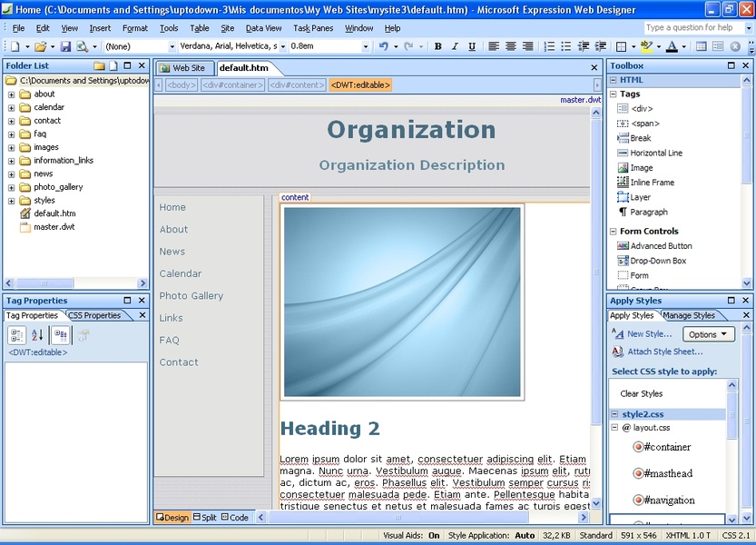Click the Bold formatting icon
The width and height of the screenshot is (756, 545).
[x=437, y=46]
